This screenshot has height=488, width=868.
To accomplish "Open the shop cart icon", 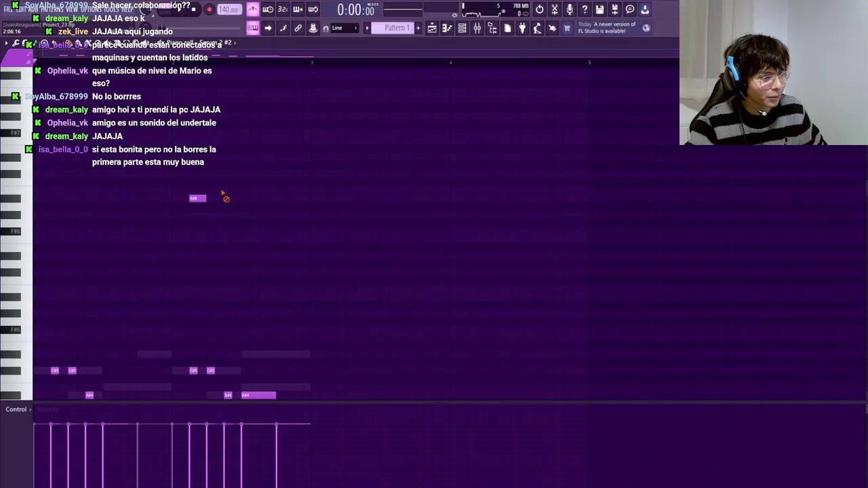I will (x=567, y=28).
